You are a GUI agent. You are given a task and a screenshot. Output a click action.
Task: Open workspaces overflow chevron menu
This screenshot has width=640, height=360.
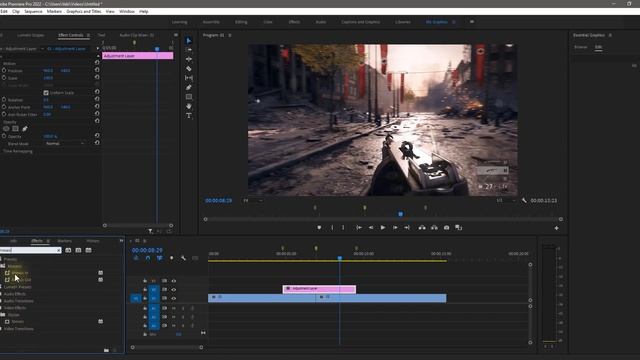(x=472, y=22)
